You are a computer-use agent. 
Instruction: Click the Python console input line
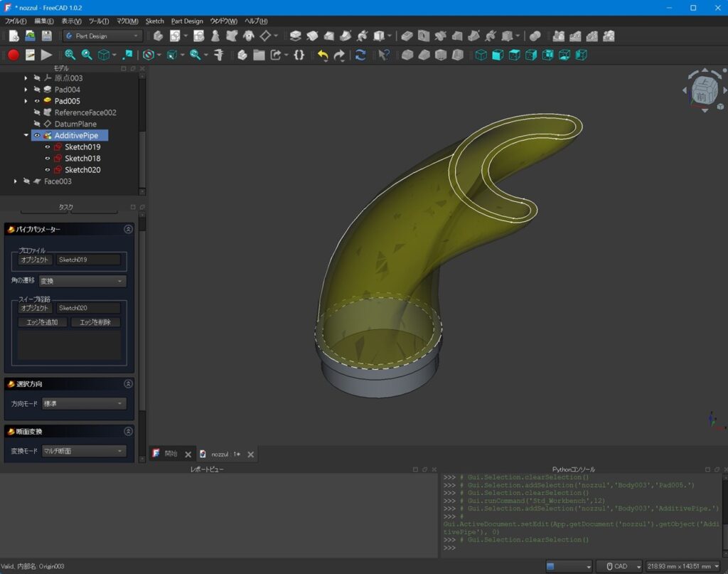569,548
